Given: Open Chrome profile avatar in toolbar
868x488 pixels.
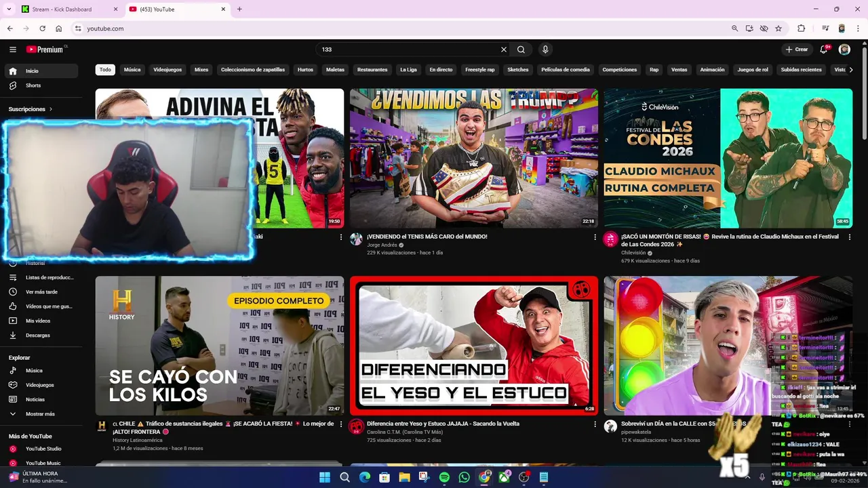Looking at the screenshot, I should 842,28.
